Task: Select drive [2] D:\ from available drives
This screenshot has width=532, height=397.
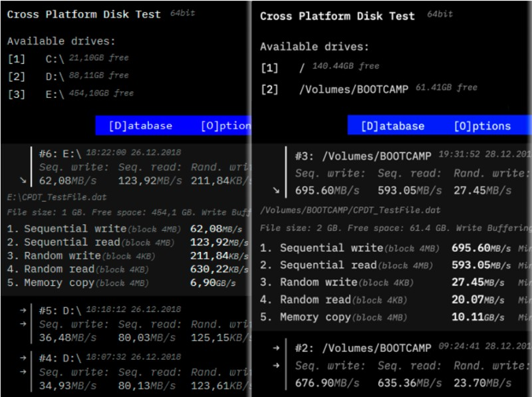Action: pos(55,76)
